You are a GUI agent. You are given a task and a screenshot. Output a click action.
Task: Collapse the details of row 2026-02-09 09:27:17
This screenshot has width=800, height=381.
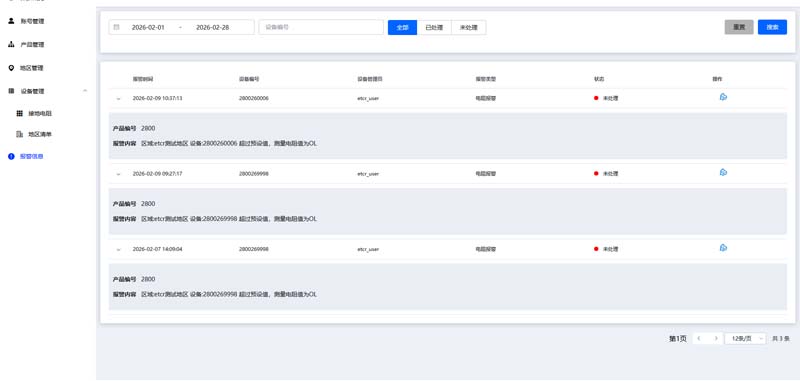click(x=118, y=174)
